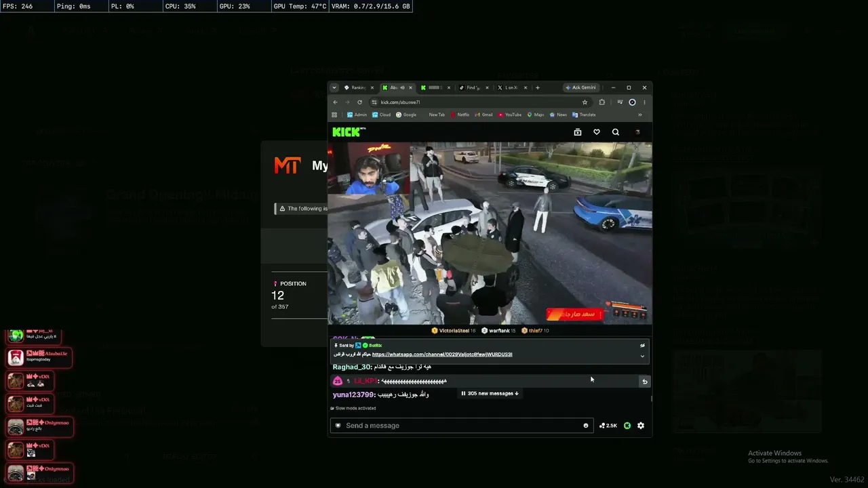Resume chat via 305 new messages button
Screen dimensions: 868x488
pos(490,393)
